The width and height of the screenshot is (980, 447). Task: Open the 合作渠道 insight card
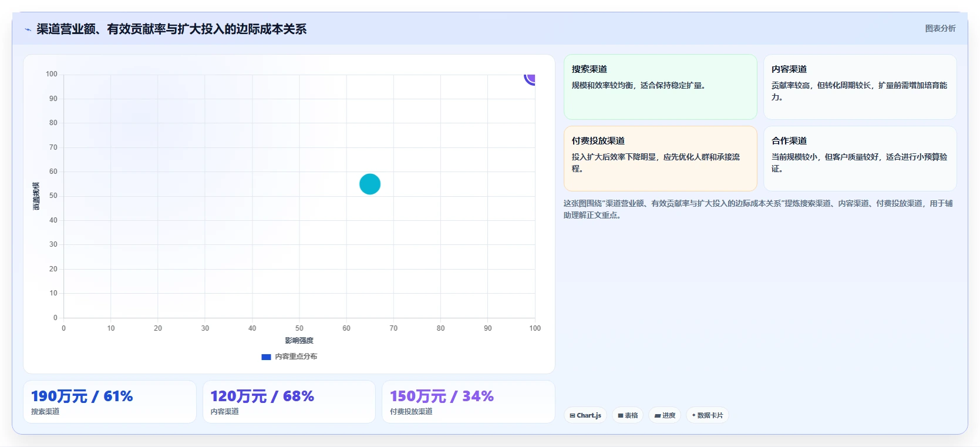[860, 159]
